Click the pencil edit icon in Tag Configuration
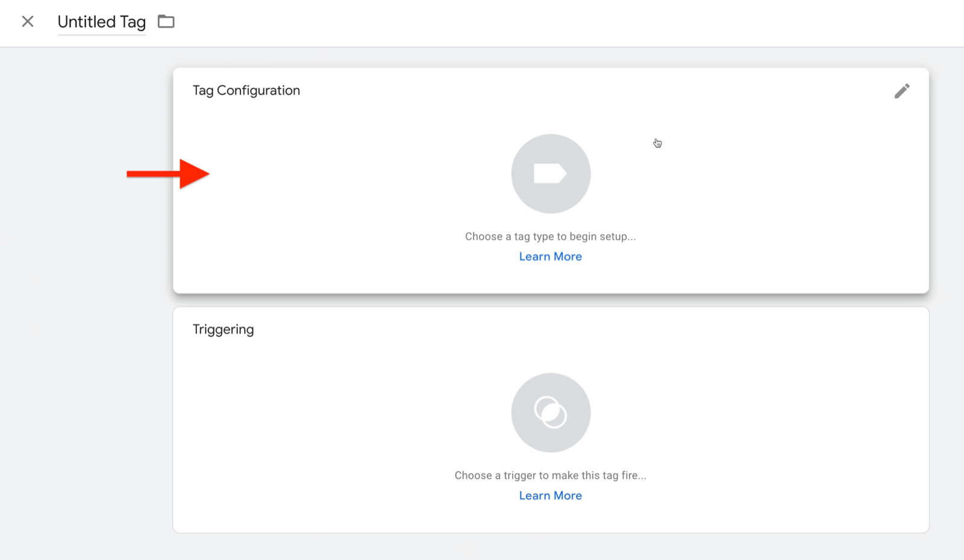 click(x=902, y=91)
